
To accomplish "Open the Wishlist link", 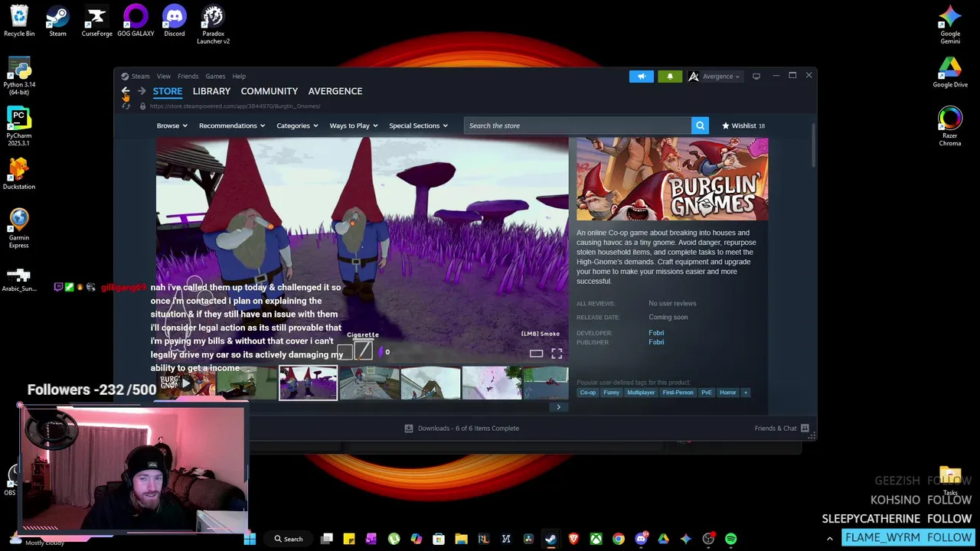I will 743,126.
